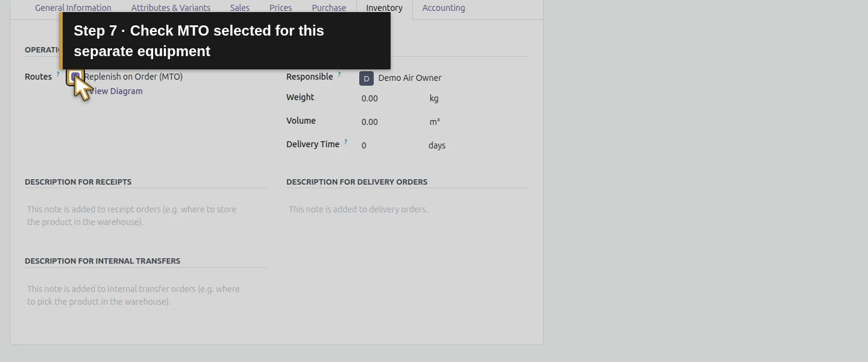Open the Purchase tab
Image resolution: width=868 pixels, height=362 pixels.
pos(329,8)
